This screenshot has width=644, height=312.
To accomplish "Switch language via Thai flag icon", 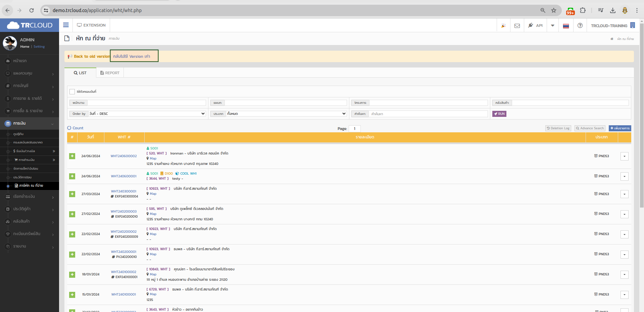I will point(566,26).
